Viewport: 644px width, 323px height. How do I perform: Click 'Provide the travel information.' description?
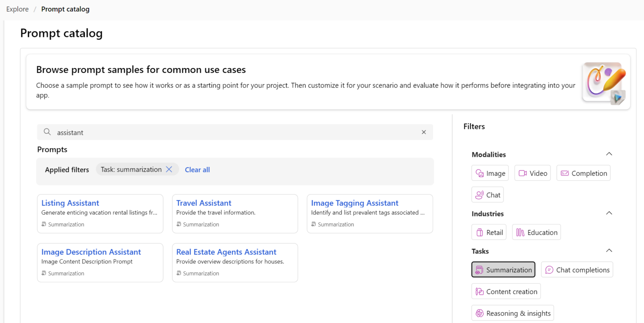tap(216, 213)
